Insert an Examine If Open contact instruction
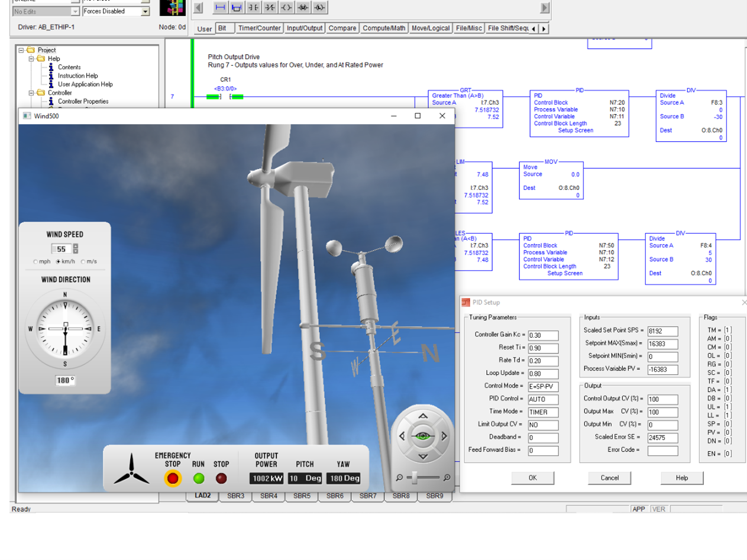Viewport: 747px width, 560px height. pos(268,8)
